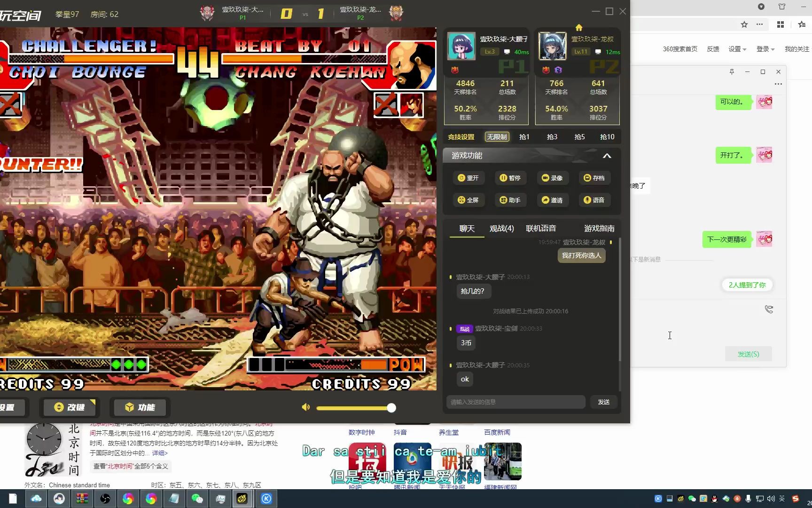The image size is (812, 508).
Task: Click the 反馈 feedback link
Action: pyautogui.click(x=713, y=49)
